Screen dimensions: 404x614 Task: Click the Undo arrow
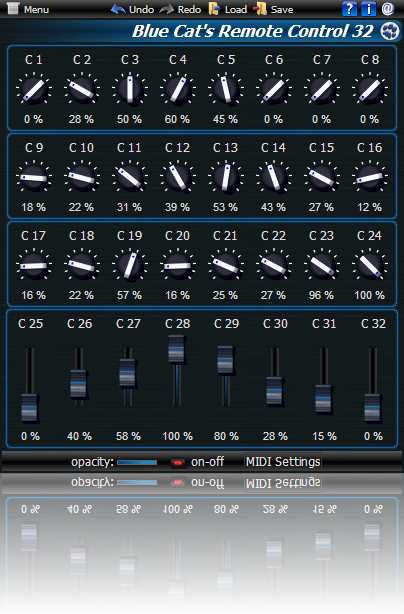pyautogui.click(x=118, y=9)
